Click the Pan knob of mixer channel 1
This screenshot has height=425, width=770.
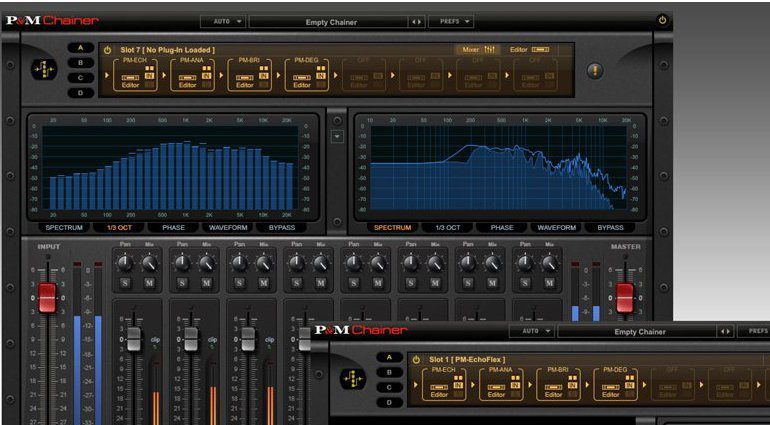tap(125, 263)
